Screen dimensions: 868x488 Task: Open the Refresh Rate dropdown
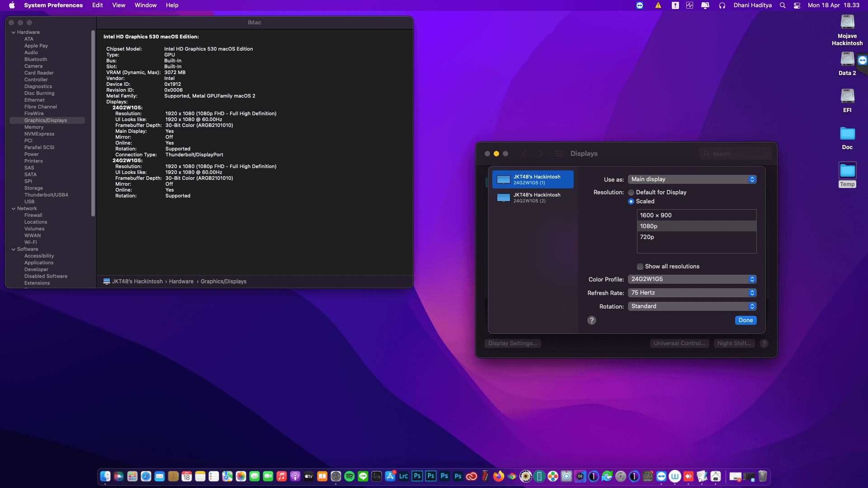pos(692,293)
